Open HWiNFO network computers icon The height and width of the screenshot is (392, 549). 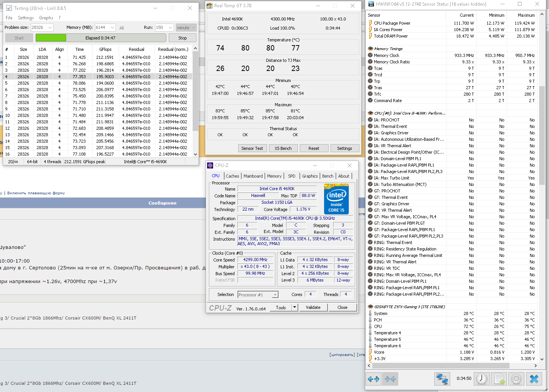click(x=442, y=379)
